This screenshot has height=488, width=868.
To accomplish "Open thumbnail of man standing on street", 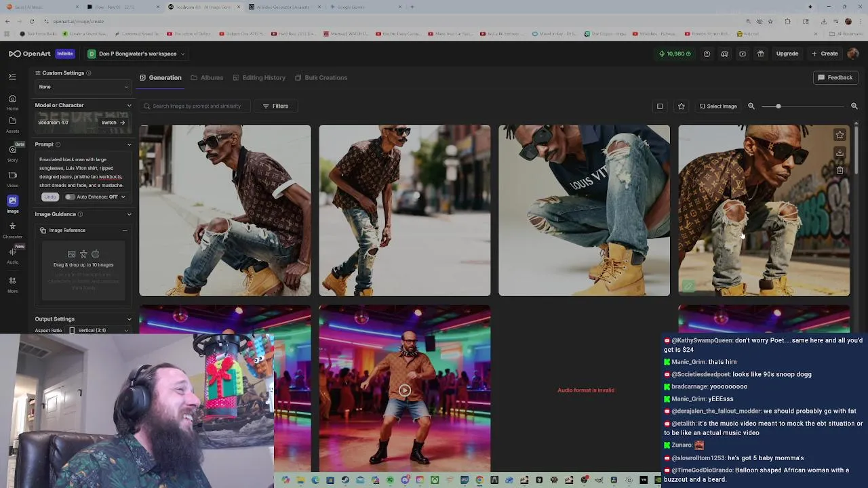I will pyautogui.click(x=405, y=210).
